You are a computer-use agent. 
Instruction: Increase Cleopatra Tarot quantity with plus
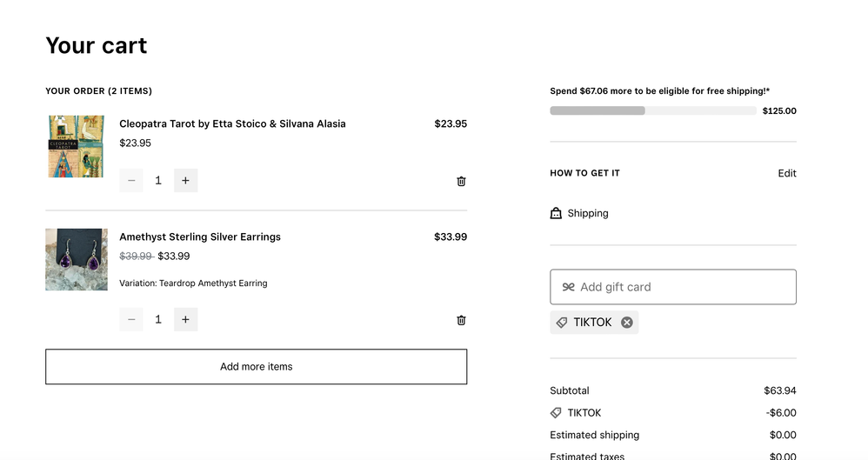(185, 181)
